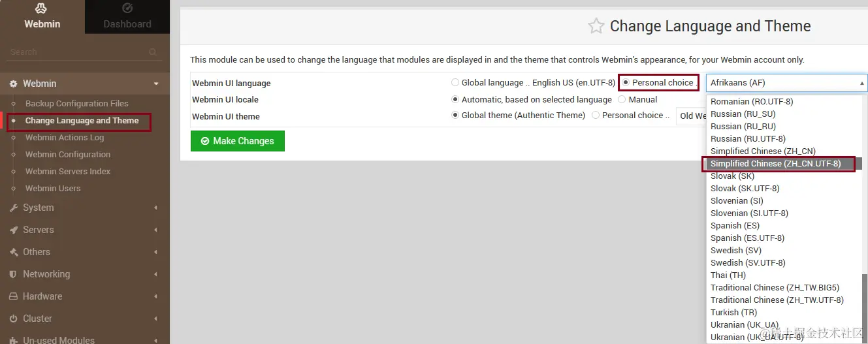Viewport: 868px width, 344px height.
Task: Open Change Language and Theme link
Action: tap(82, 121)
